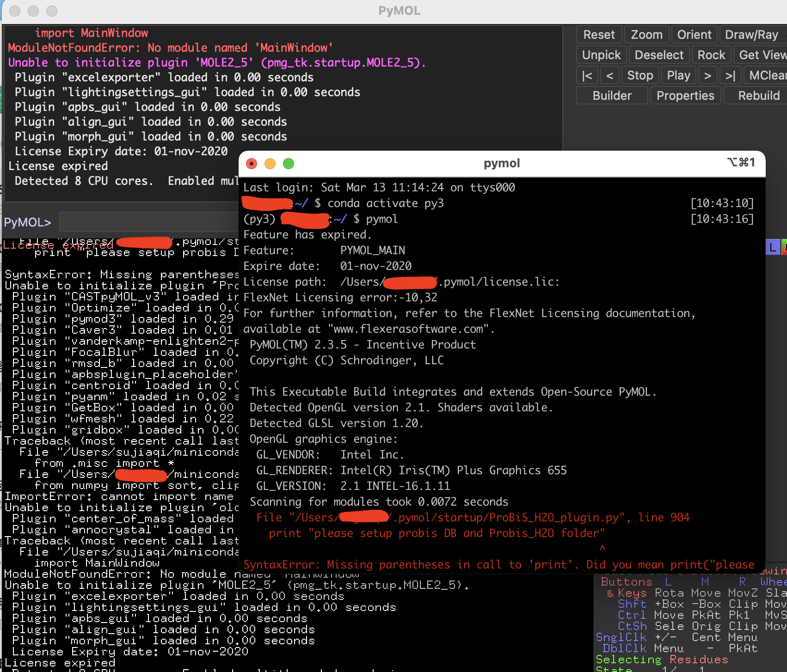Click 'Plugin "pymod3" loaded' line in viewer
The image size is (787, 672).
point(123,319)
